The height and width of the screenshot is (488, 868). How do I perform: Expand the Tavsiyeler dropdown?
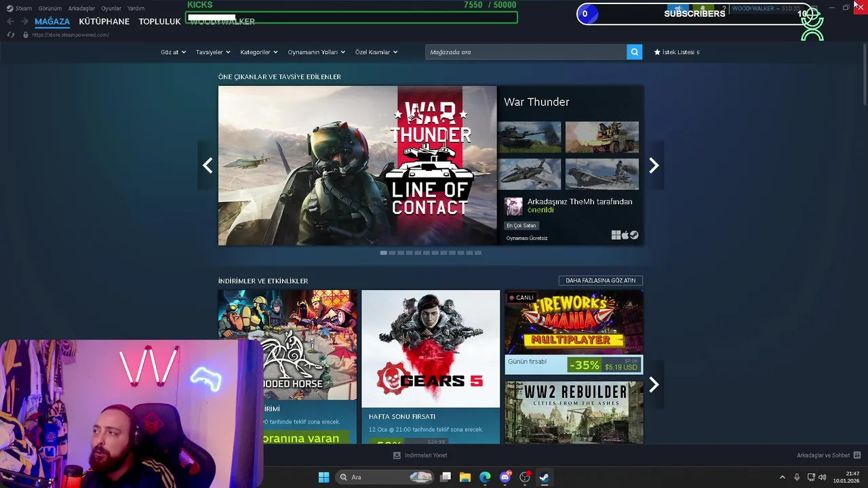pyautogui.click(x=213, y=52)
